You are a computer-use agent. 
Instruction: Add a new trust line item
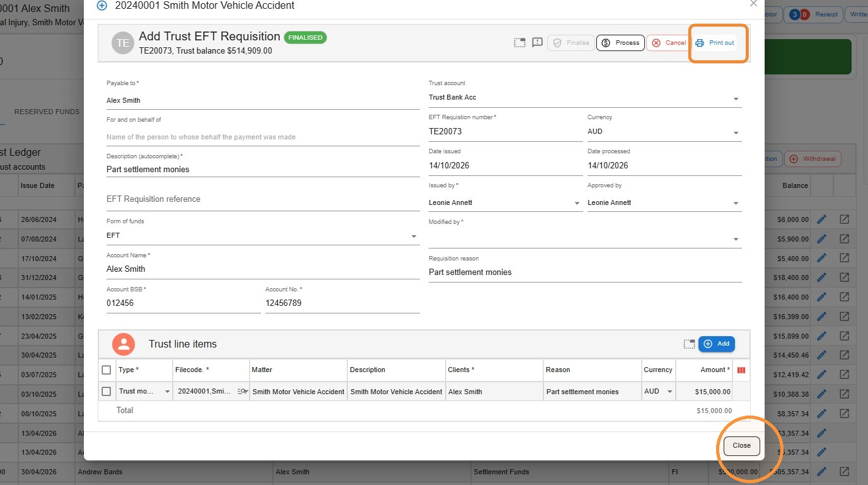pos(717,344)
